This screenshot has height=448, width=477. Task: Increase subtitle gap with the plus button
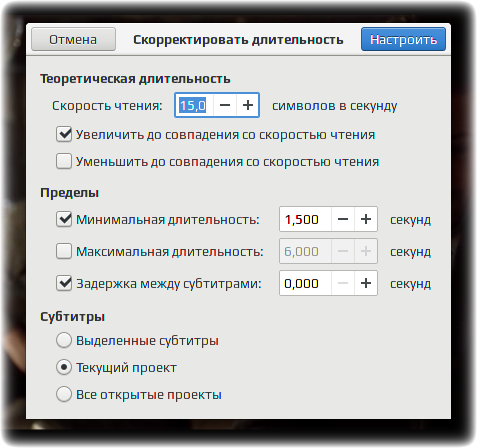point(366,283)
